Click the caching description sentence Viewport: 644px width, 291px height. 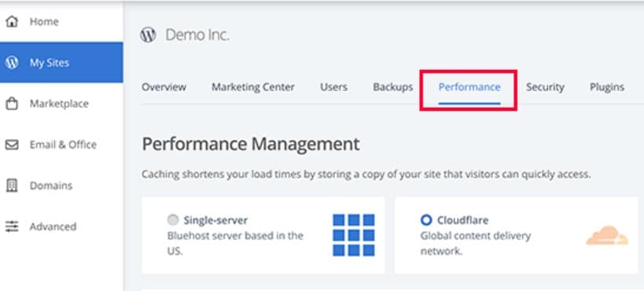pyautogui.click(x=366, y=175)
